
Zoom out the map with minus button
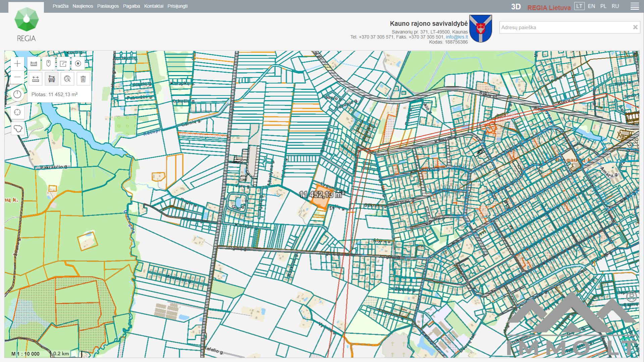tap(17, 77)
